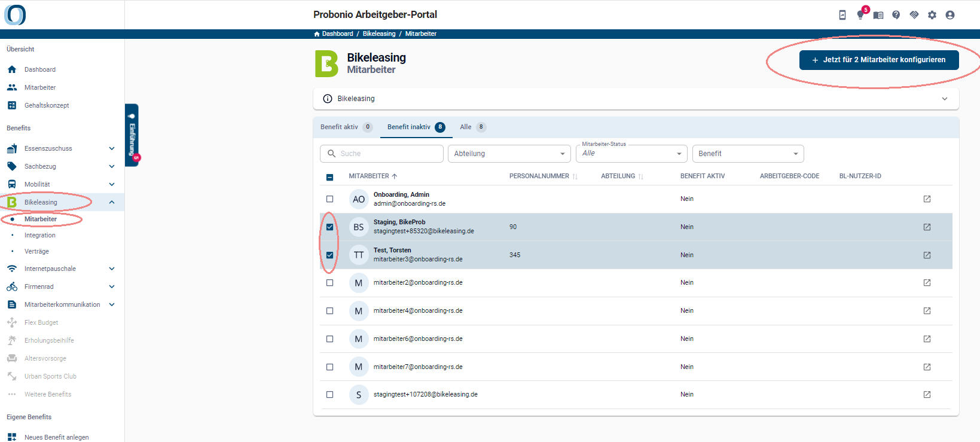Open details icon for mitarbeiter6 row
Viewport: 980px width, 442px height.
[x=927, y=339]
